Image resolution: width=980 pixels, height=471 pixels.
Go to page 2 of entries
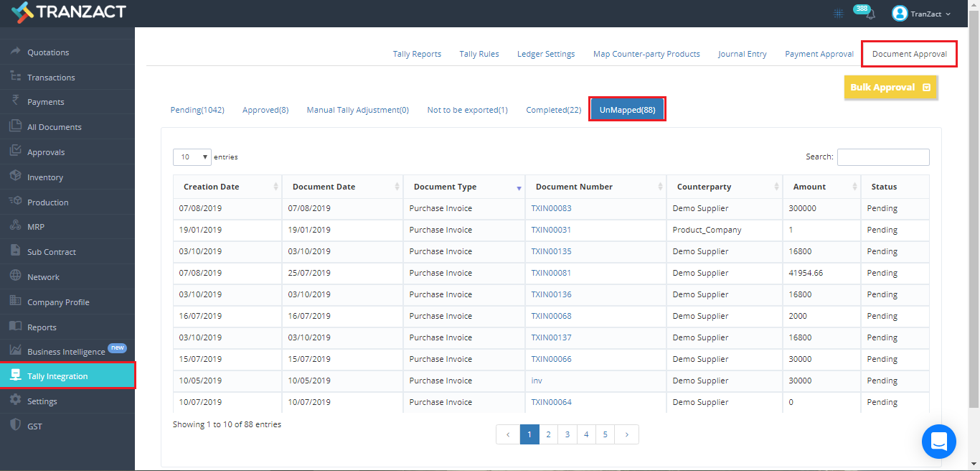pos(548,434)
